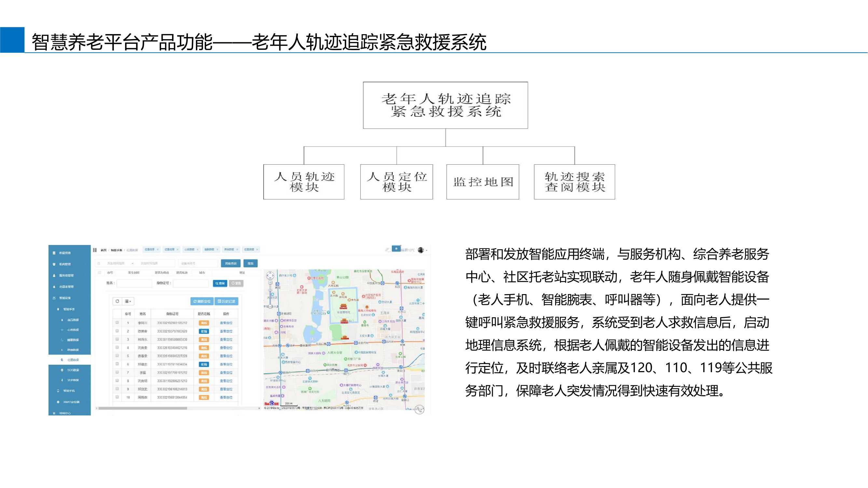This screenshot has width=868, height=488.
Task: Click the user avatar icon
Action: [x=420, y=250]
